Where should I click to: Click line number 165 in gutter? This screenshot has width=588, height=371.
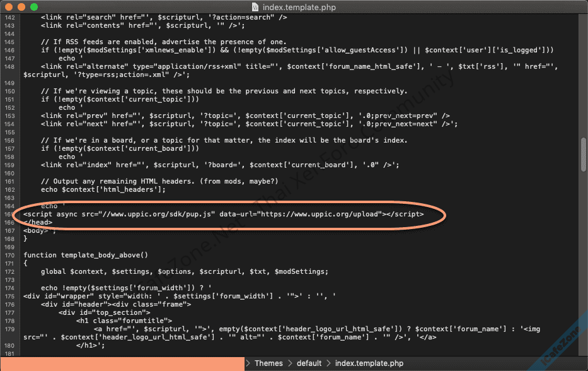coord(8,215)
